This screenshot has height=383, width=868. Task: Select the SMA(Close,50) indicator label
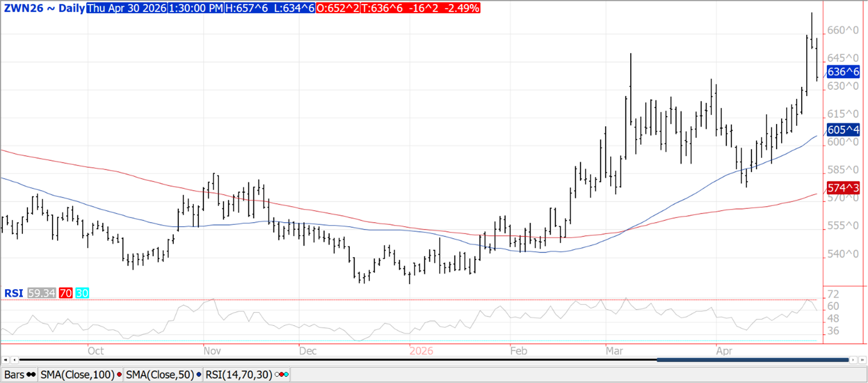(x=160, y=374)
